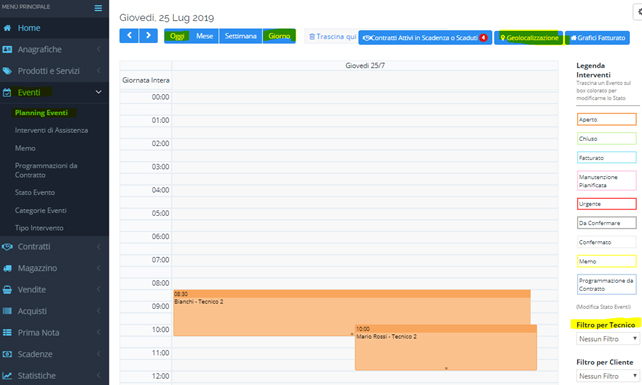Switch calendar to Settimana view
This screenshot has height=385, width=642.
click(x=240, y=36)
